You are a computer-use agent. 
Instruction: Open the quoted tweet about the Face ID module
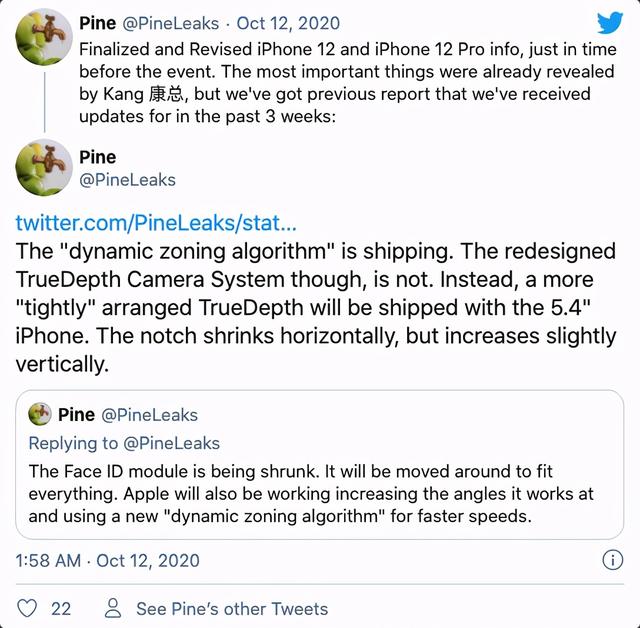tap(320, 464)
